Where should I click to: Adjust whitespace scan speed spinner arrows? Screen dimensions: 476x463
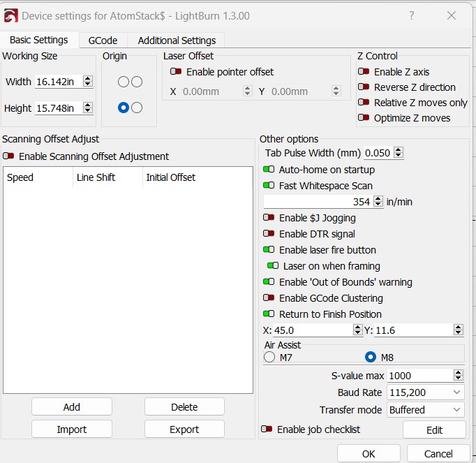point(378,201)
